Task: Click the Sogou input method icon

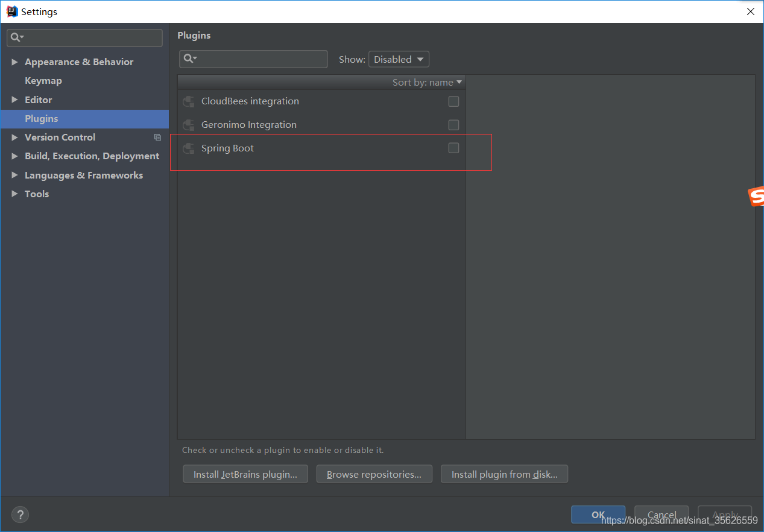Action: click(756, 196)
